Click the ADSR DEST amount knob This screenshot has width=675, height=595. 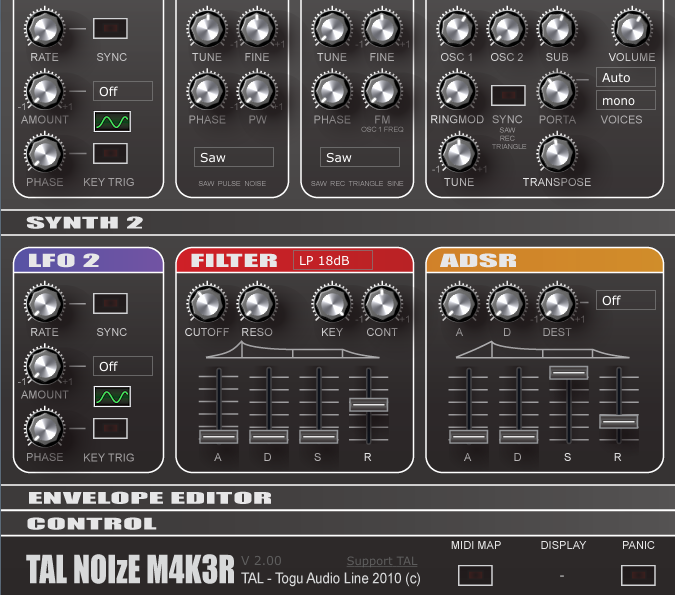pos(557,304)
